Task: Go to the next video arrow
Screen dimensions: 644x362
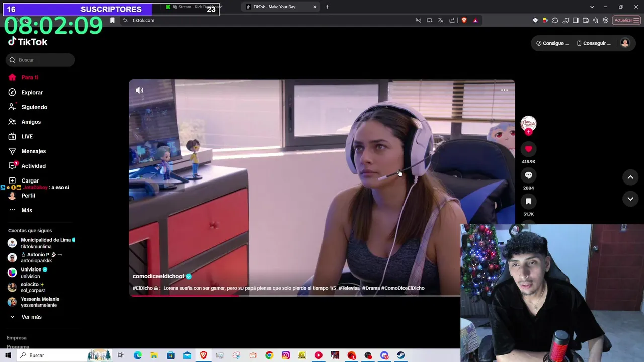Action: pos(630,199)
